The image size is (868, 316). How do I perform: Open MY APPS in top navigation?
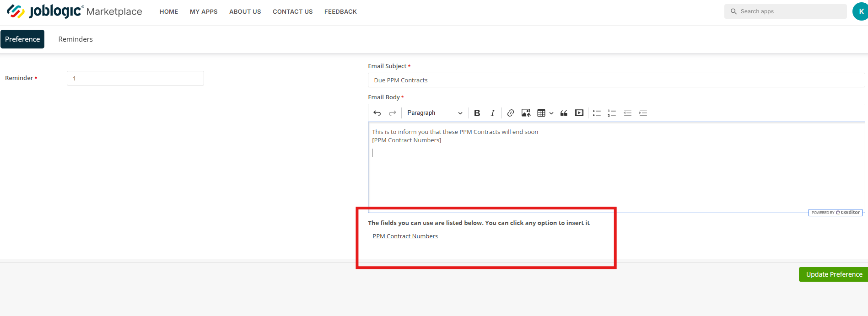tap(204, 12)
